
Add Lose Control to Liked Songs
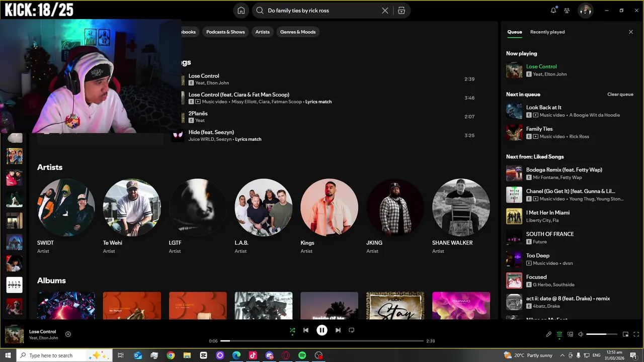pos(68,334)
